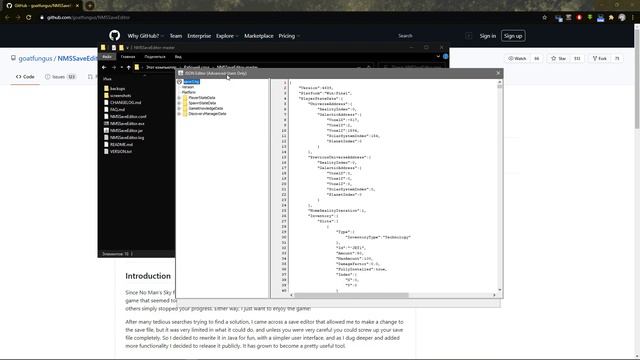Screen dimensions: 640x360
Task: Switch to the repository Code tab
Action: click(x=25, y=77)
